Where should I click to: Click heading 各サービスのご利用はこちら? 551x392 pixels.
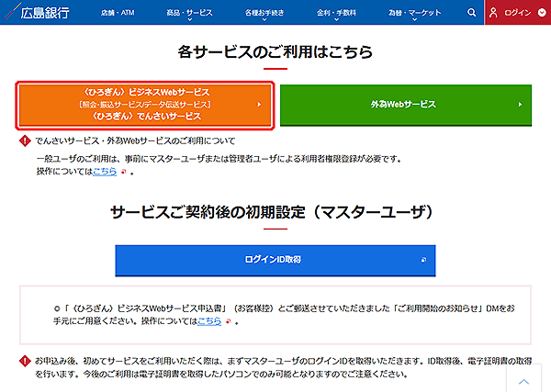[275, 52]
